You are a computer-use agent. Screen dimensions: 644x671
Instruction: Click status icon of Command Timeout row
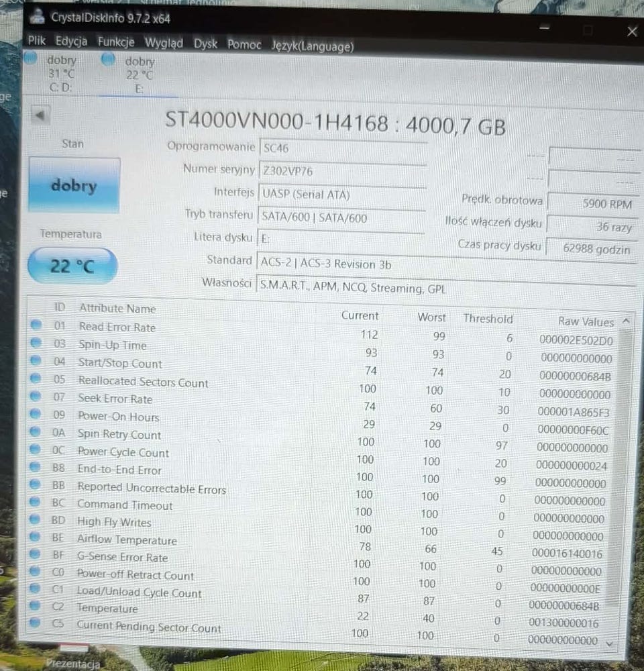coord(35,501)
